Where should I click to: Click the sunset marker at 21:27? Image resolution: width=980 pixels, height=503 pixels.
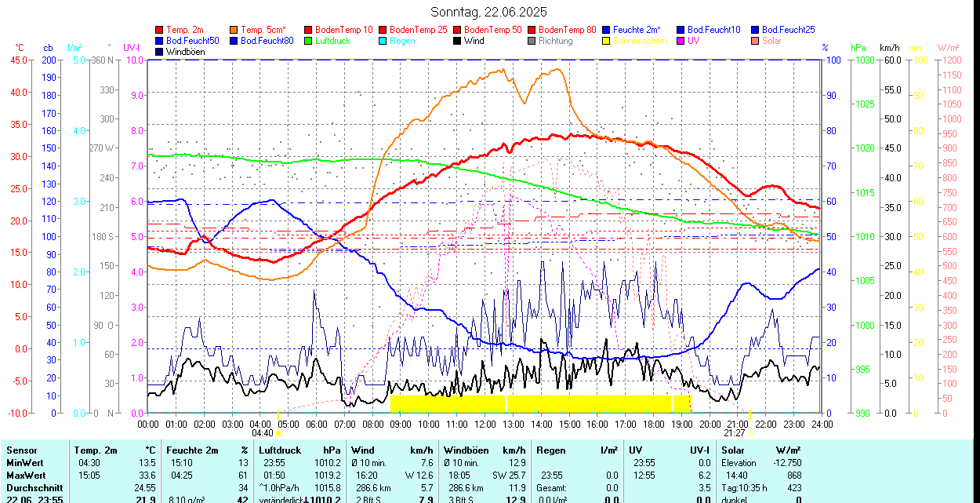tap(750, 432)
